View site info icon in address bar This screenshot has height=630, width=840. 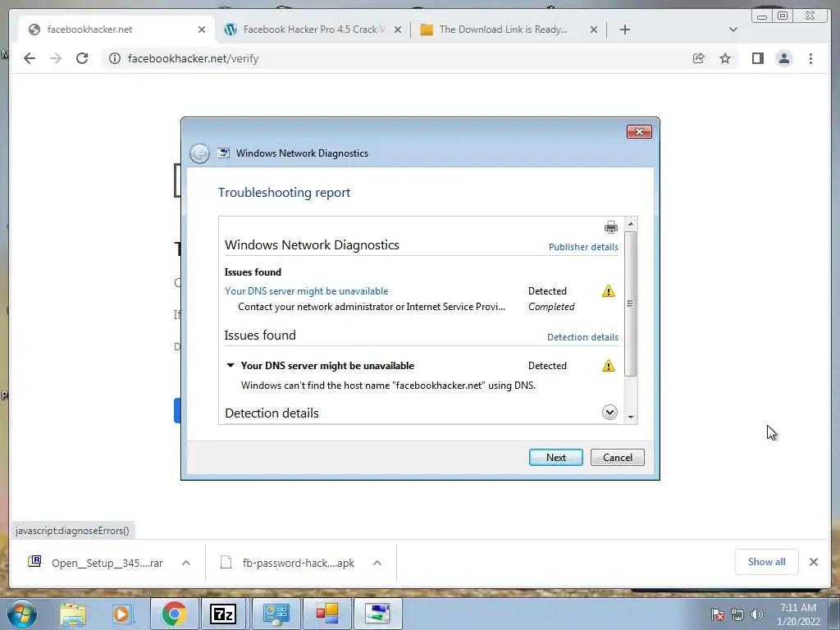[115, 58]
